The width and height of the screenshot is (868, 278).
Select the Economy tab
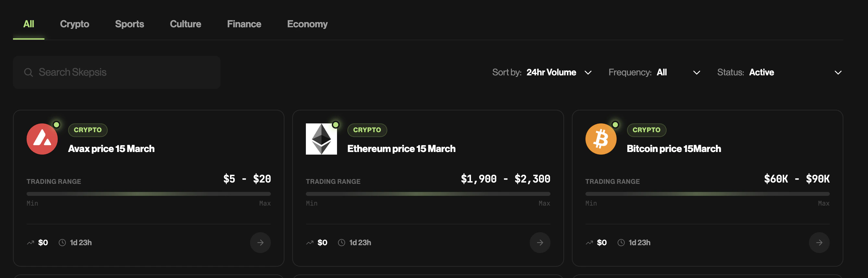click(307, 24)
